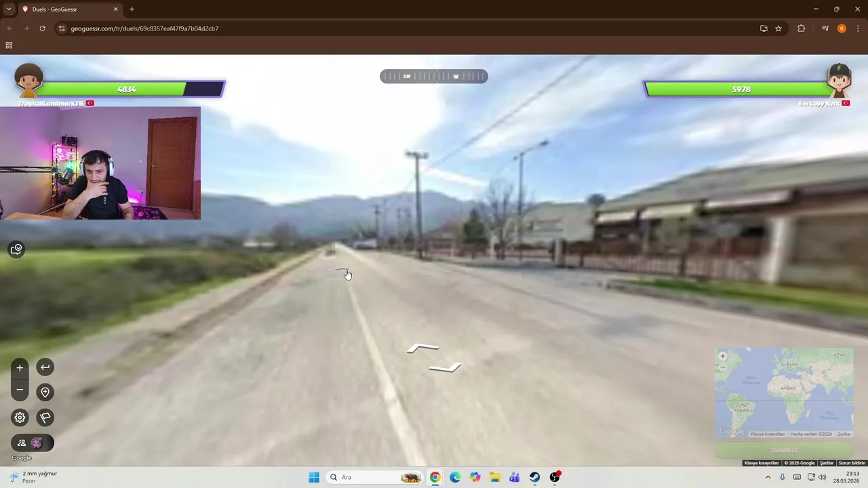868x488 pixels.
Task: Open Chrome three-dot menu
Action: [x=859, y=28]
